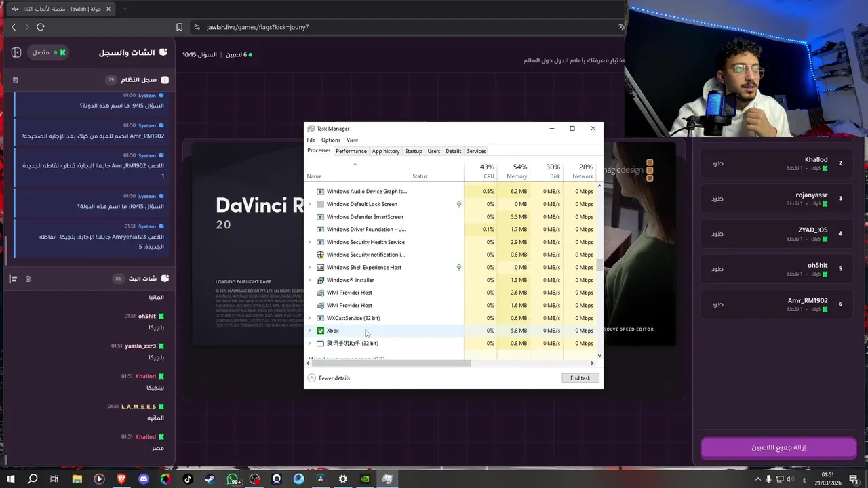Open Task Manager View menu

coord(353,140)
